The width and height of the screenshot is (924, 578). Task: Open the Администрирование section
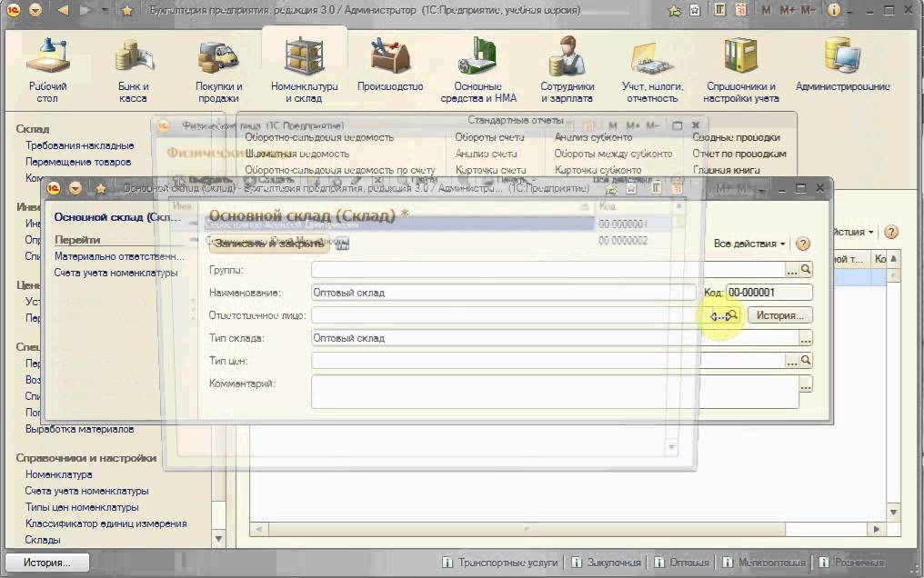point(843,64)
